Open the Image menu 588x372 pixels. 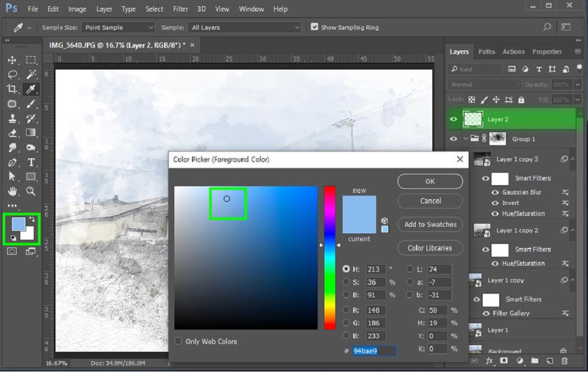[x=77, y=9]
